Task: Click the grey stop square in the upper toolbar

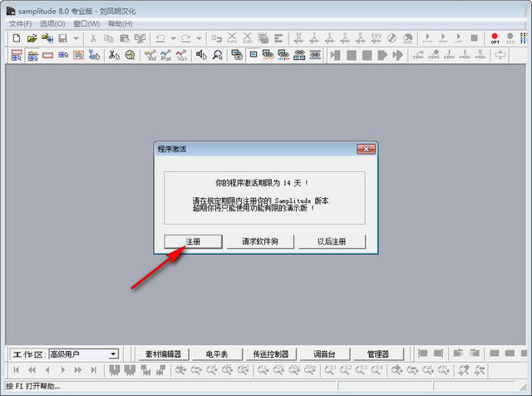Action: 475,38
